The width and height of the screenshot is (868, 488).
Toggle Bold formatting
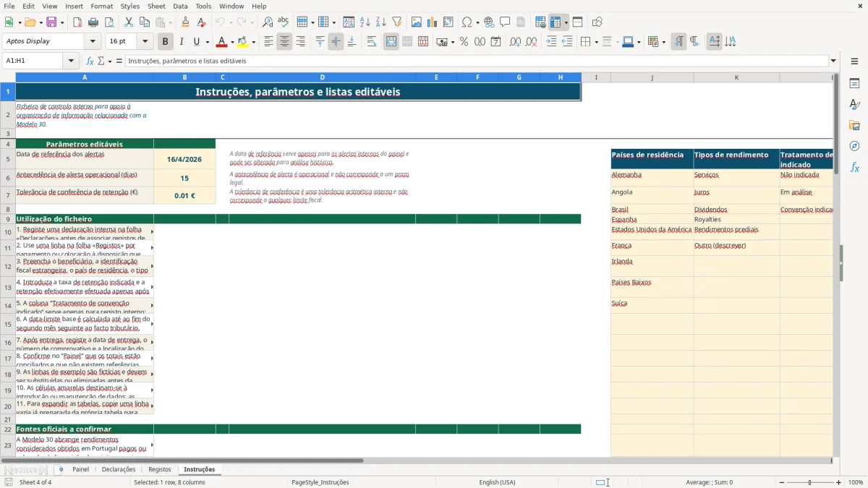166,42
